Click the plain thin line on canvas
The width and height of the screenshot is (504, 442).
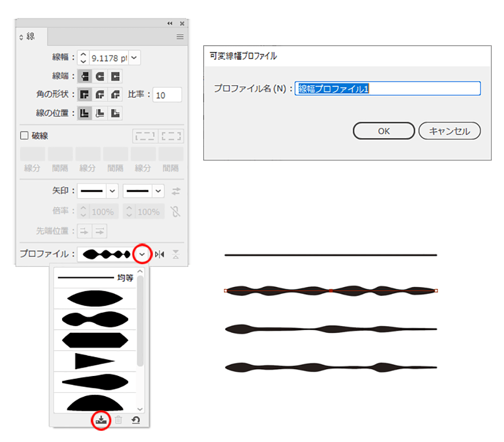point(331,255)
